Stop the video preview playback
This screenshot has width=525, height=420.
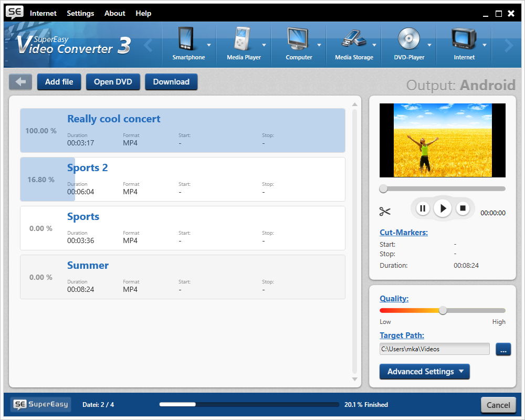[463, 208]
